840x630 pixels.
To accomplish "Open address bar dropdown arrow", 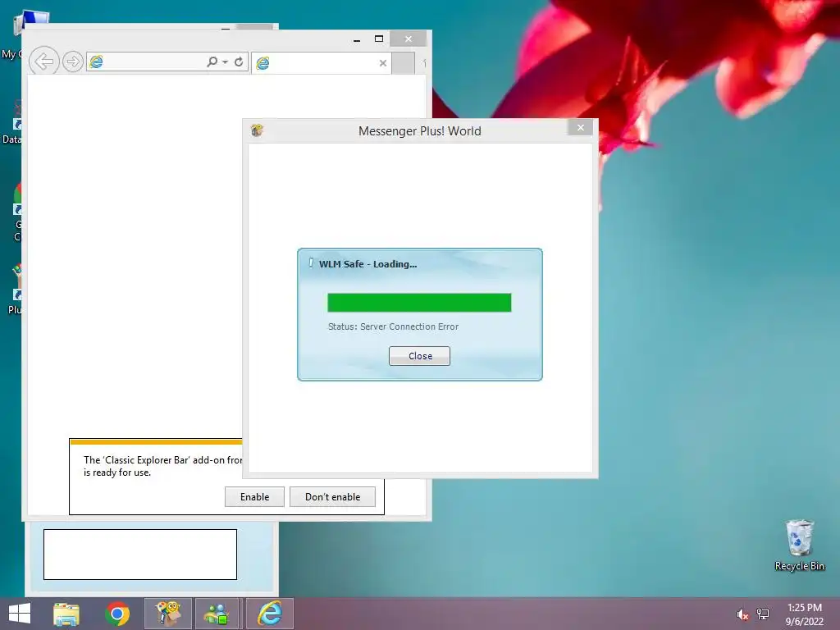I will (x=225, y=62).
